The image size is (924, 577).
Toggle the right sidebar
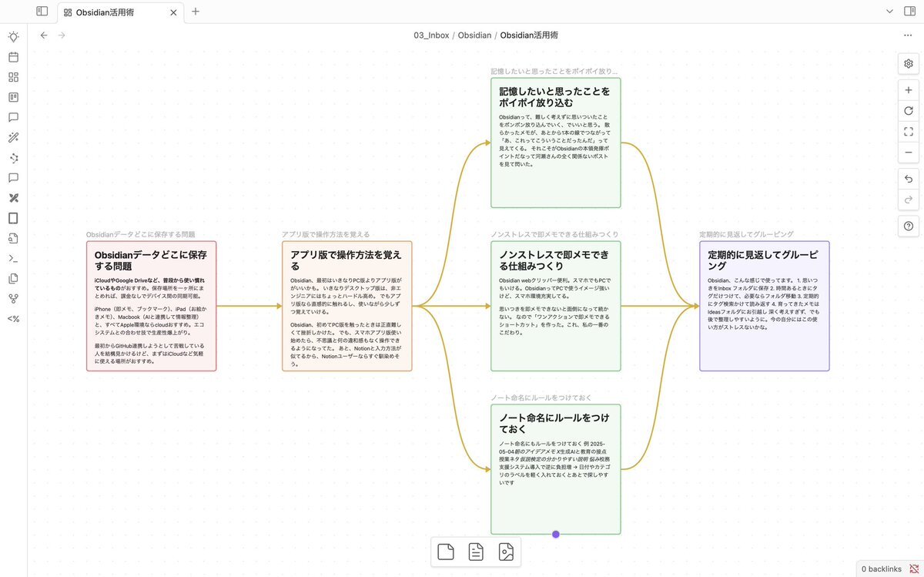tap(909, 12)
